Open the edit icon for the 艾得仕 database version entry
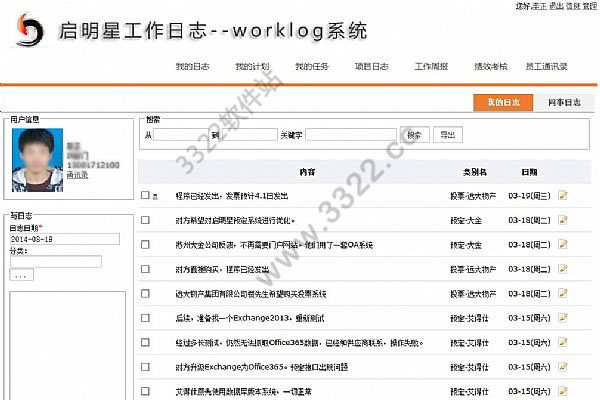 562,391
